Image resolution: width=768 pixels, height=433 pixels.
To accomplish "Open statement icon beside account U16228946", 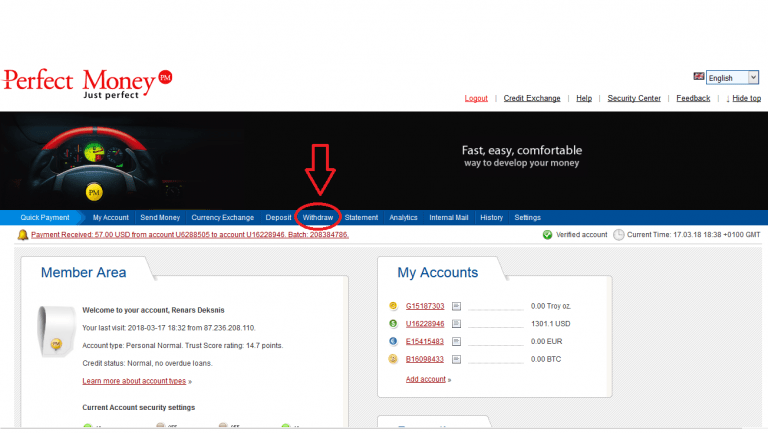I will click(x=456, y=324).
